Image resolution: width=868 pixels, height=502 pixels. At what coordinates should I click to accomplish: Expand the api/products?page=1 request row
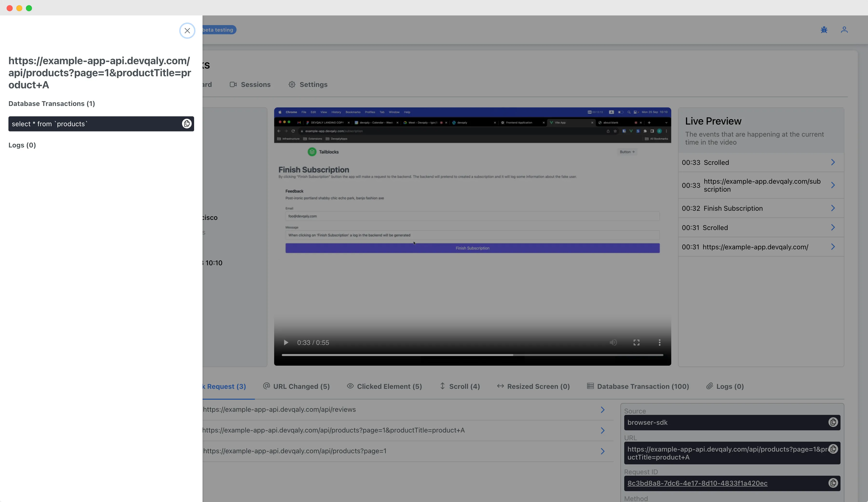602,451
